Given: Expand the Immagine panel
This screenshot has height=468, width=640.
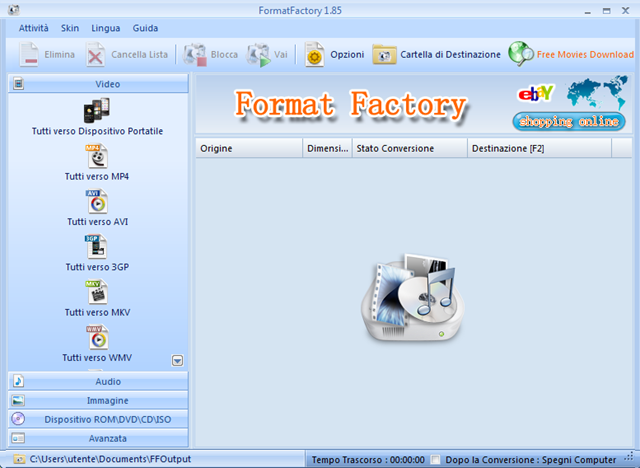Looking at the screenshot, I should [x=98, y=400].
